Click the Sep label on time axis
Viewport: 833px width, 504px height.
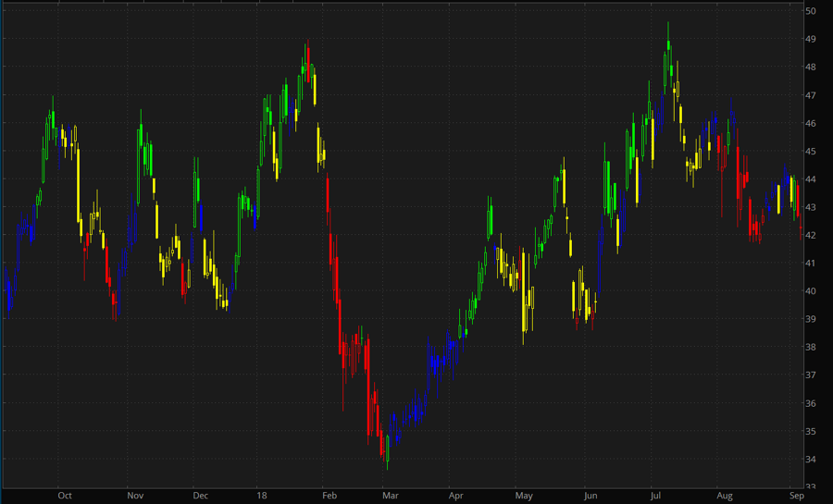[797, 496]
